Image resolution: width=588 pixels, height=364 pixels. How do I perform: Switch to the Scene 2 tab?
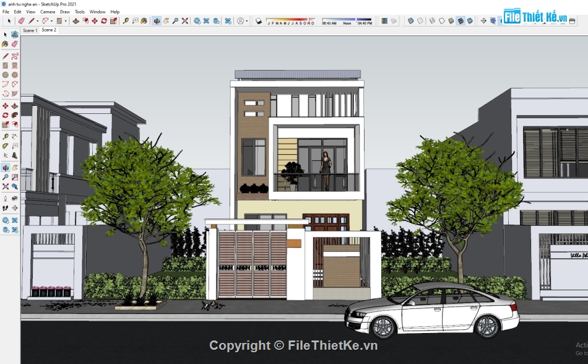(49, 30)
